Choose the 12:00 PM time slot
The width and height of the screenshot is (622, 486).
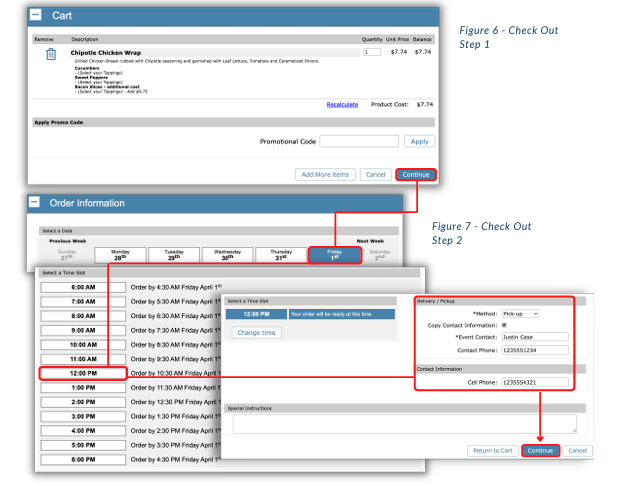pos(83,373)
